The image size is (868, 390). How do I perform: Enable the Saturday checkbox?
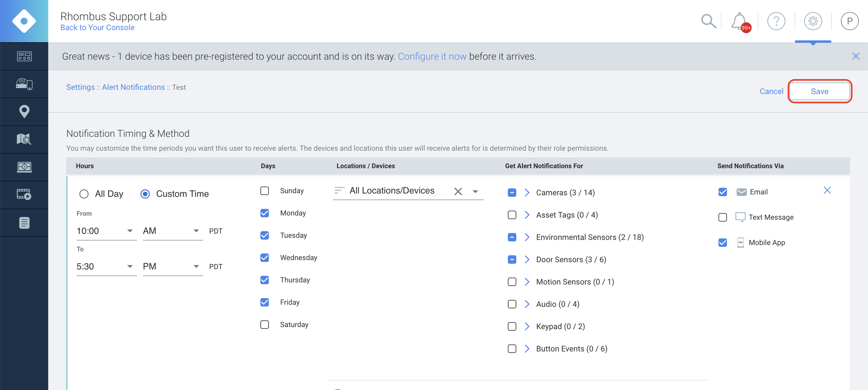coord(265,324)
